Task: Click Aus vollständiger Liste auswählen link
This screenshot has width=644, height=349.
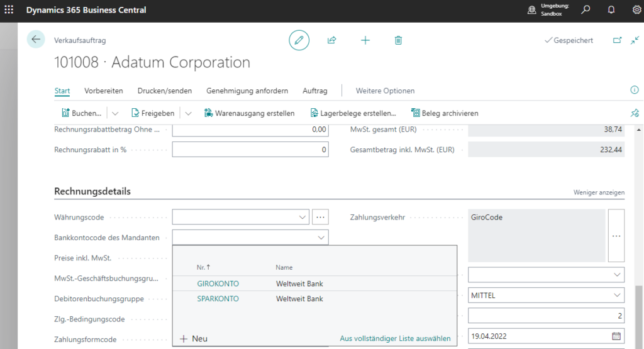Action: [395, 338]
